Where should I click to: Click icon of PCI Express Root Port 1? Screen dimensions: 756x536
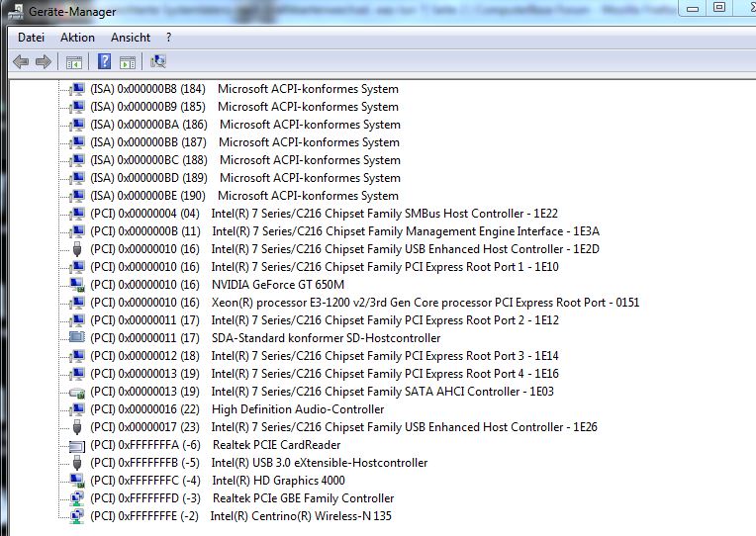77,268
